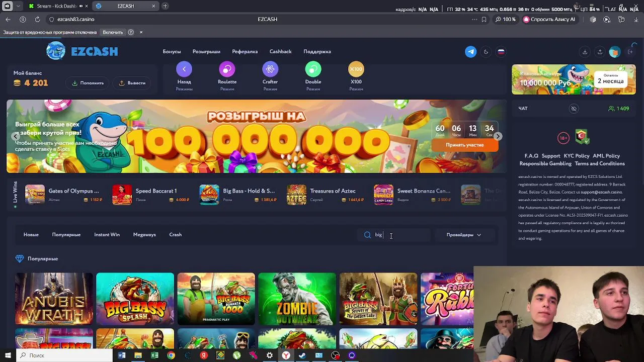Open Gates of Olympus live win
Viewport: 644px width, 362px height.
(64, 195)
